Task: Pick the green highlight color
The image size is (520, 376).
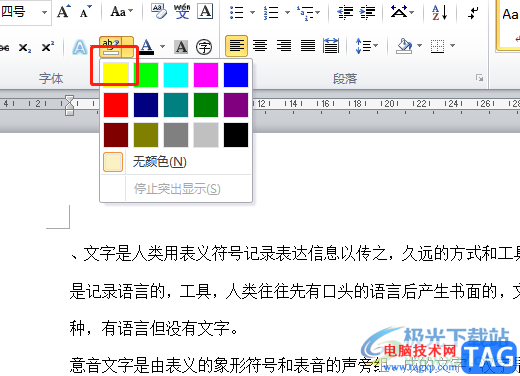Action: coord(206,105)
